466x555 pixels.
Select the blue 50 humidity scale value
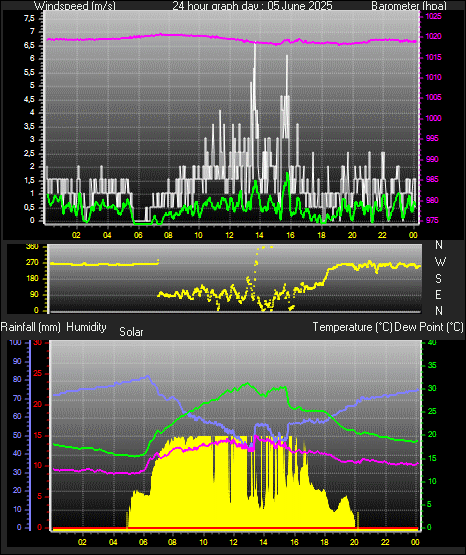click(x=17, y=435)
